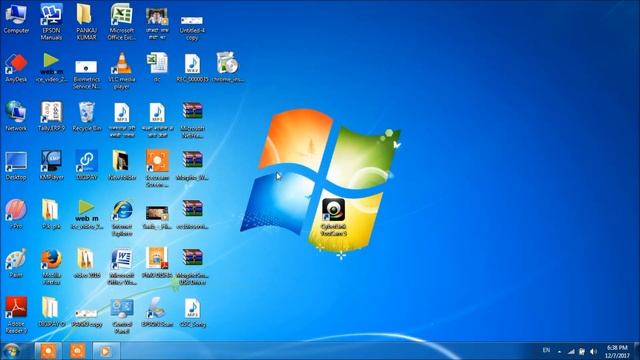Launch the Adobe Reader shortcut
This screenshot has width=640, height=360.
[16, 315]
